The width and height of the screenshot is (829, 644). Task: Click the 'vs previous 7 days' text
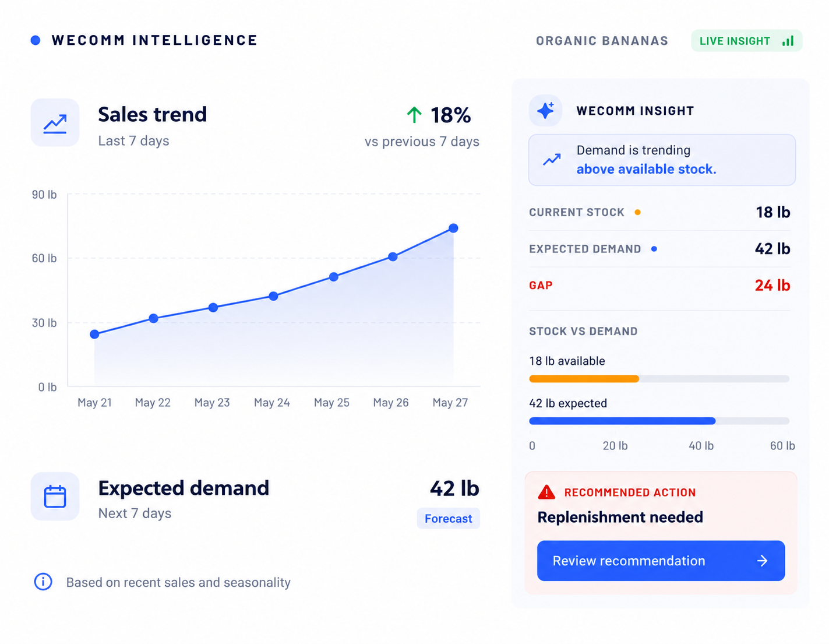point(422,142)
